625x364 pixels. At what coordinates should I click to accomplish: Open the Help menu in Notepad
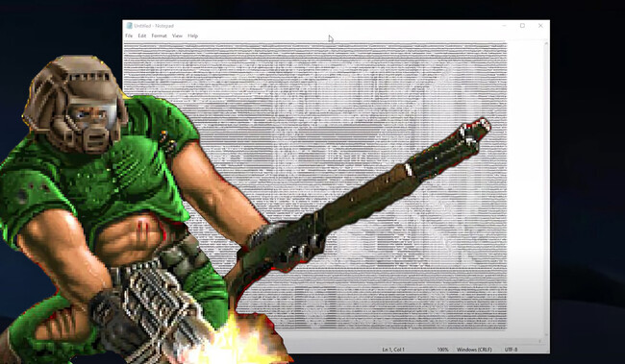pyautogui.click(x=192, y=36)
